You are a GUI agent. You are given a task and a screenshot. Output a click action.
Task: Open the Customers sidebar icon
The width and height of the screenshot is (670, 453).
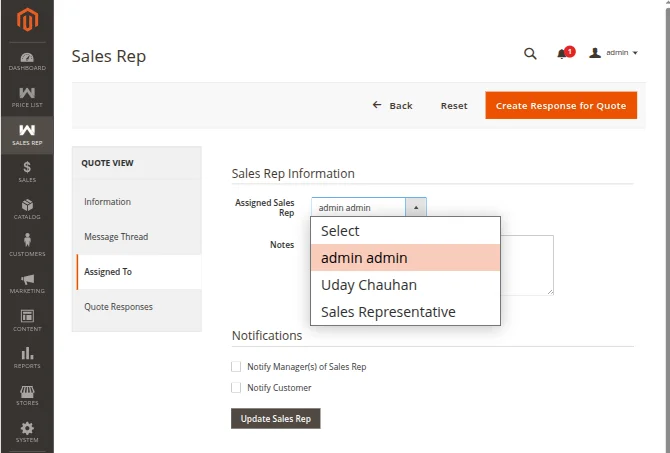tap(27, 245)
